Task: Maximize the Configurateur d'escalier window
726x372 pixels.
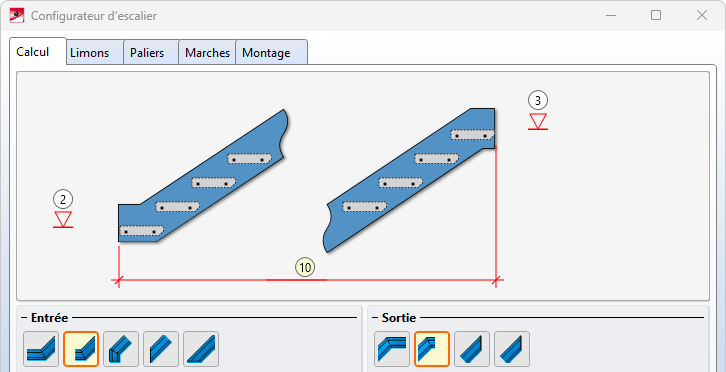Action: [656, 16]
